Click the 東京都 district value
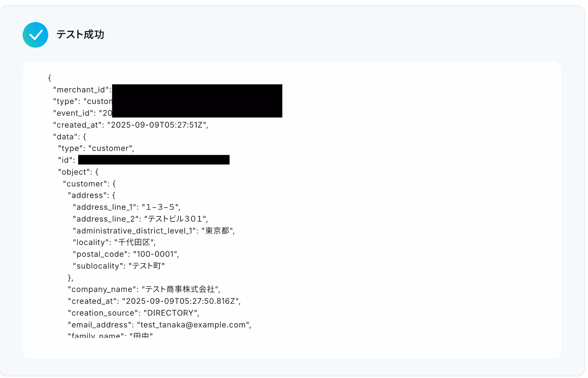 point(217,231)
